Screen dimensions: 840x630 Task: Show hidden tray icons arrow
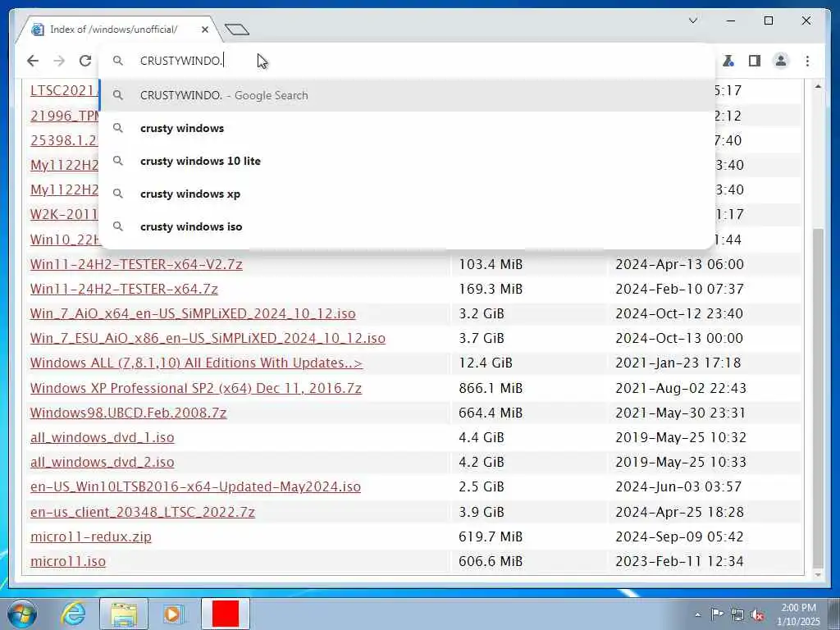coord(697,614)
